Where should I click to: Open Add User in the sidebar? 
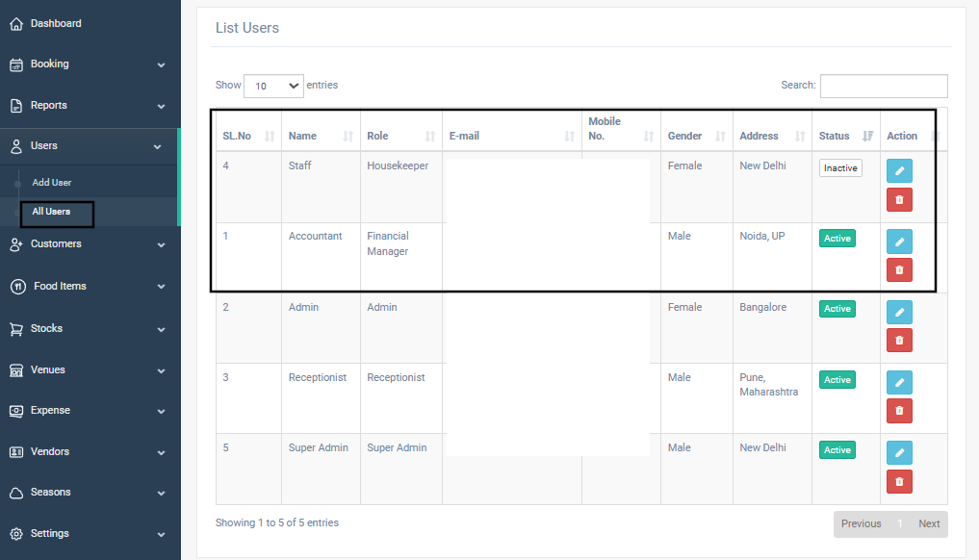[x=52, y=182]
